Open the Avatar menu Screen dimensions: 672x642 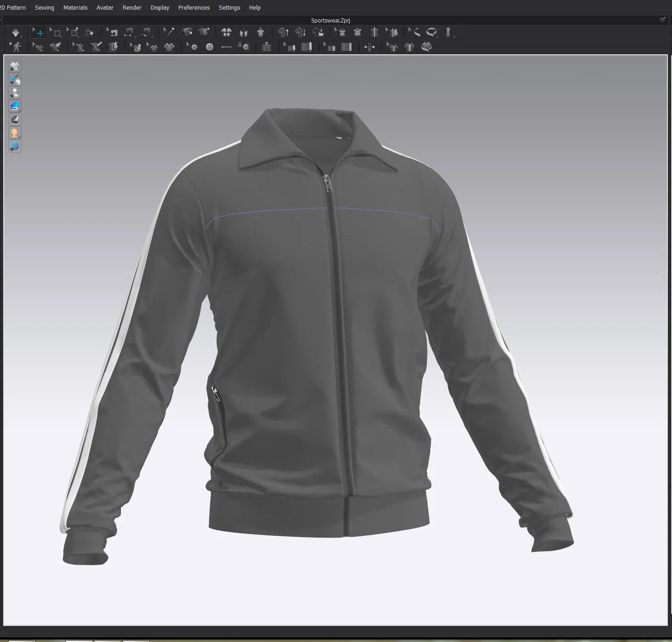click(105, 8)
